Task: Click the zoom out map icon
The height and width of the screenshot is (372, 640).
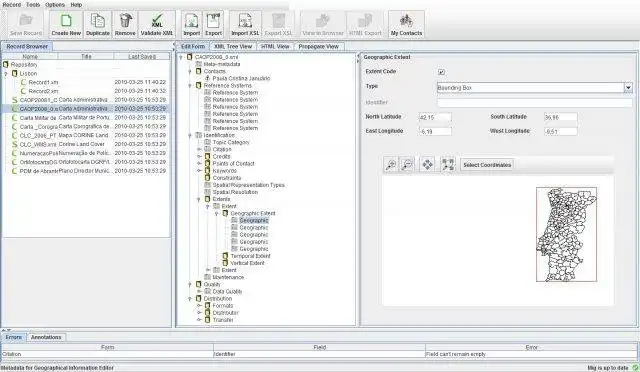Action: pyautogui.click(x=407, y=165)
